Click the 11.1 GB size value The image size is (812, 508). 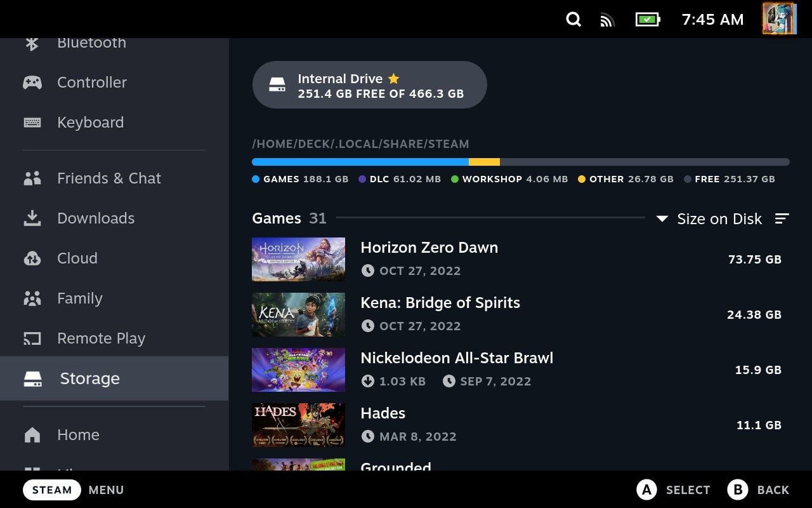pyautogui.click(x=759, y=425)
